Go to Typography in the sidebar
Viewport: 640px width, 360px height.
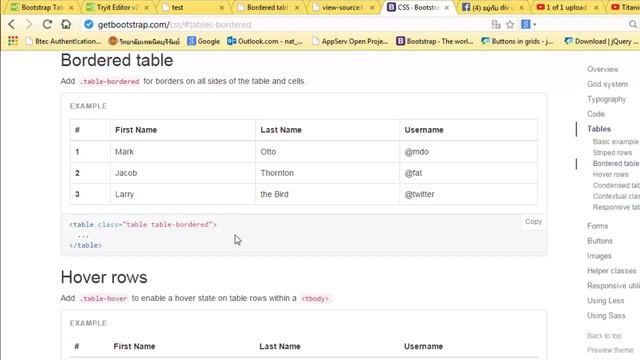coord(606,99)
